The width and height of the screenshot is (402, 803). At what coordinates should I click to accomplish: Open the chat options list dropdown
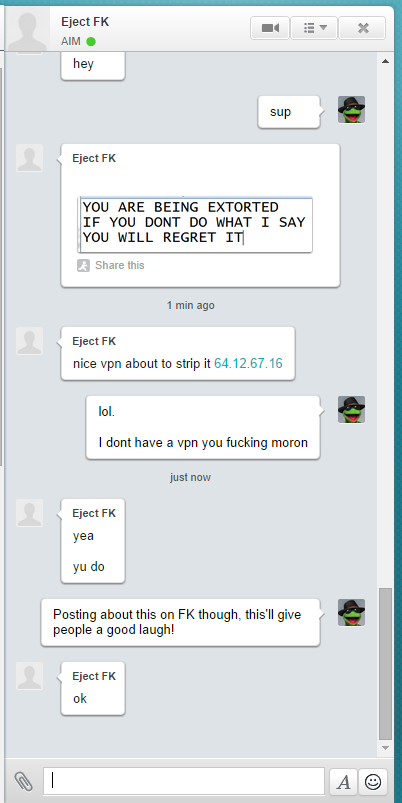tap(314, 28)
